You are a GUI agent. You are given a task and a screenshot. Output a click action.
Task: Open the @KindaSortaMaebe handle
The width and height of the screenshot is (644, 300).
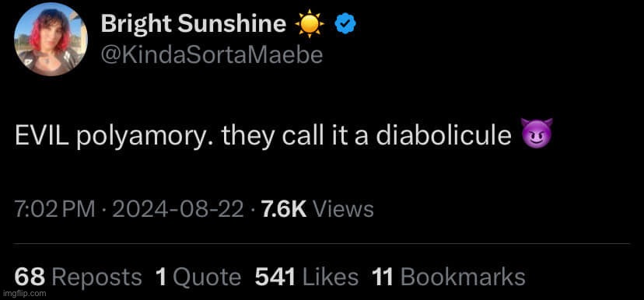(212, 55)
